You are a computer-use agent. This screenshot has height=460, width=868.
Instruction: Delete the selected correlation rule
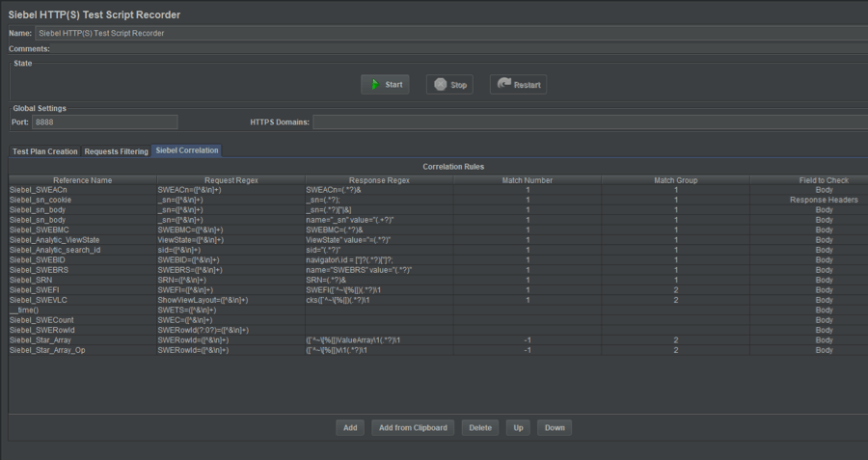pyautogui.click(x=480, y=427)
